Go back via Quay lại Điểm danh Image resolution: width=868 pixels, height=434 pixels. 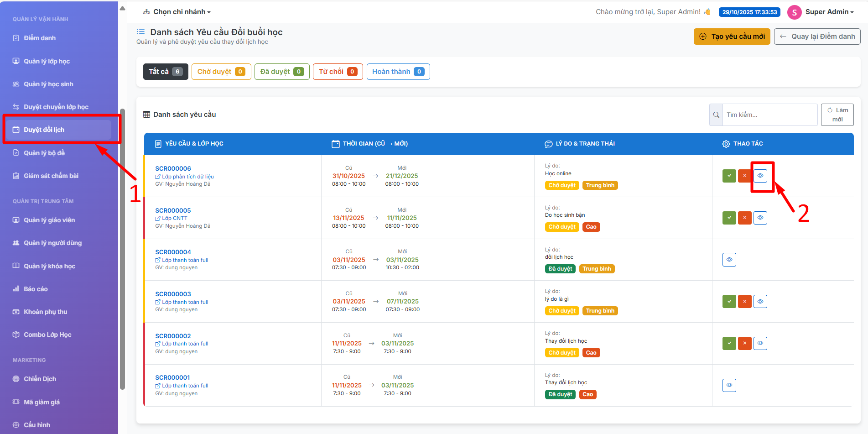[817, 37]
